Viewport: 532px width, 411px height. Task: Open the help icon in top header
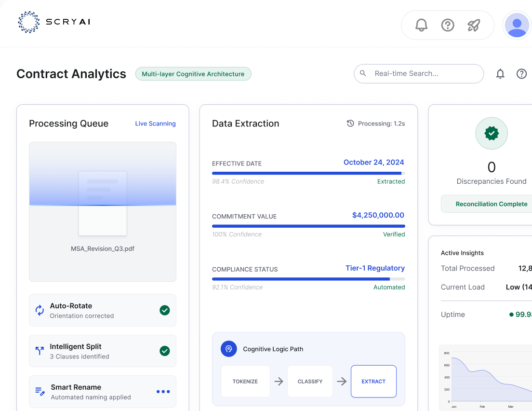[x=448, y=25]
